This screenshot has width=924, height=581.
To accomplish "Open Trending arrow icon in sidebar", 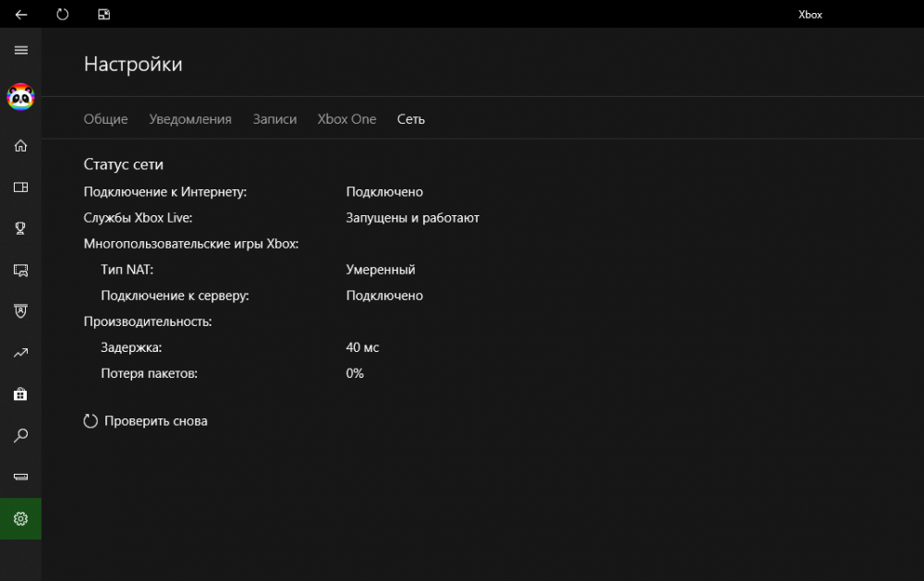I will (20, 353).
